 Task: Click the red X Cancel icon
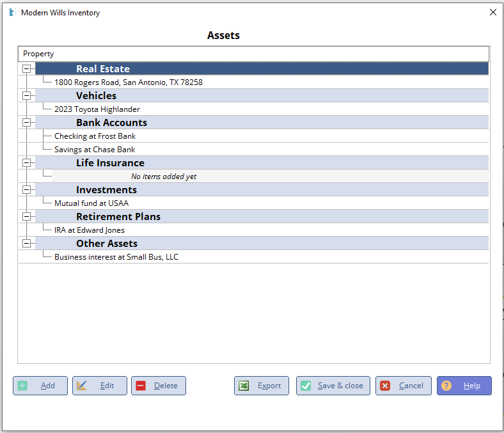coord(385,386)
